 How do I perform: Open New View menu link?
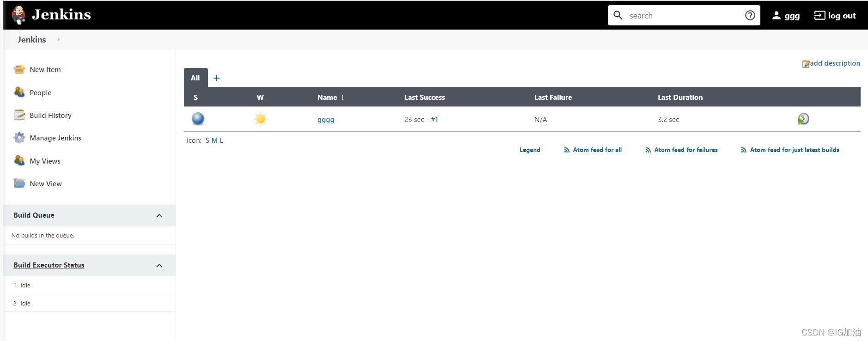tap(46, 183)
